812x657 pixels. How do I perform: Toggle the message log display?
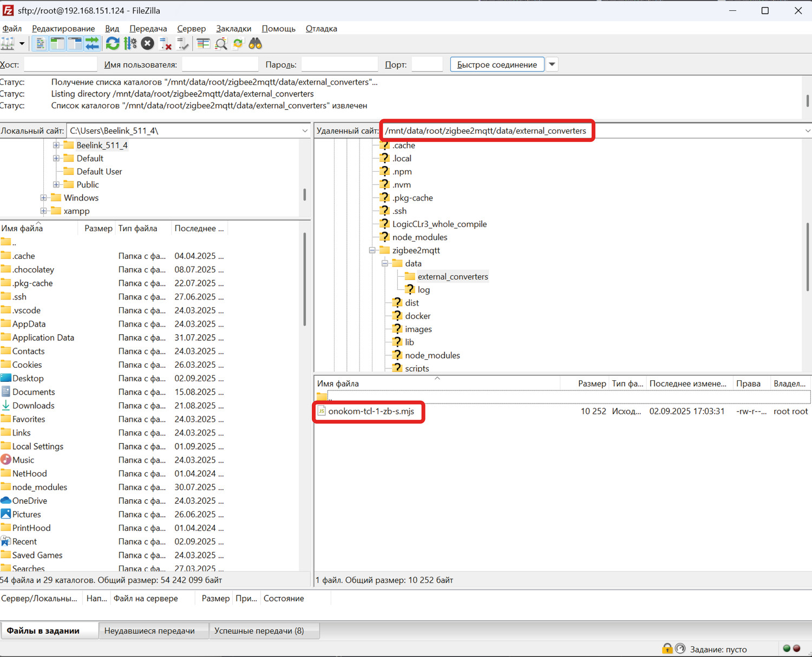(x=40, y=44)
